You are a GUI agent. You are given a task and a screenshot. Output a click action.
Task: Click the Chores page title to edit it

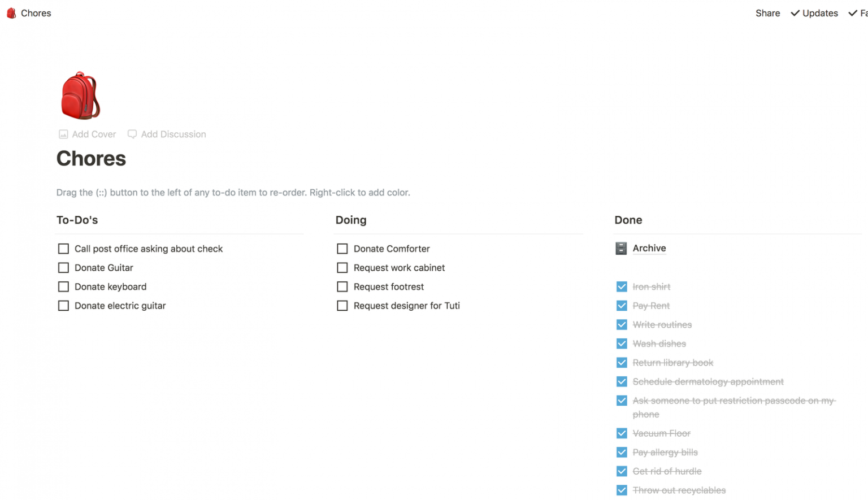(91, 159)
